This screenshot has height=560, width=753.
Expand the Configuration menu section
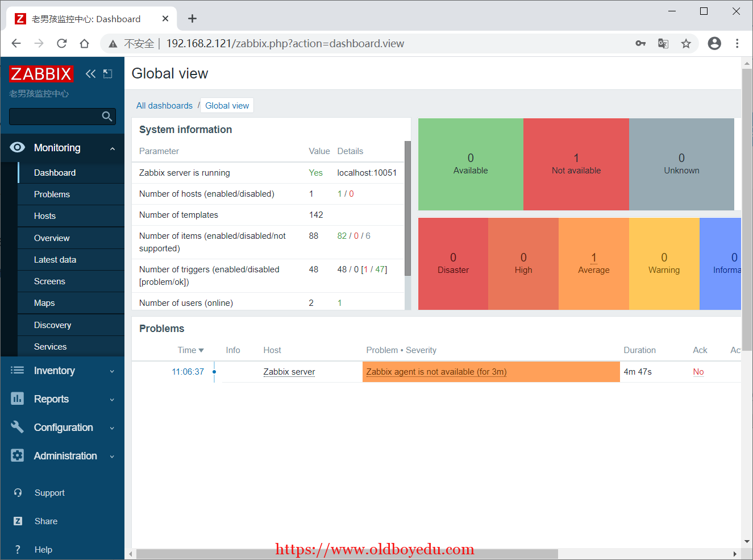pyautogui.click(x=112, y=428)
